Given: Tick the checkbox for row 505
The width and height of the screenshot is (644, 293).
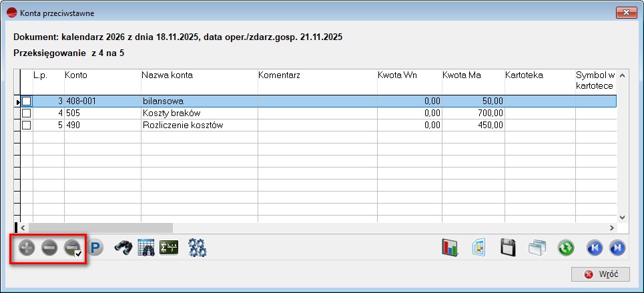Looking at the screenshot, I should click(x=27, y=113).
